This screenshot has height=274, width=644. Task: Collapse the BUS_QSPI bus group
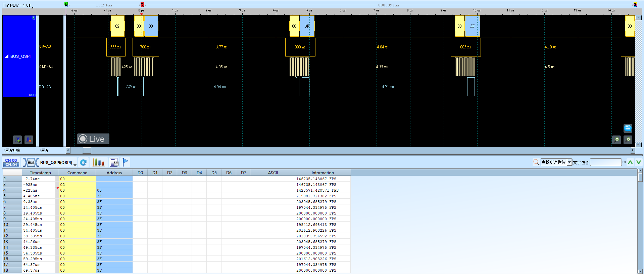point(6,56)
